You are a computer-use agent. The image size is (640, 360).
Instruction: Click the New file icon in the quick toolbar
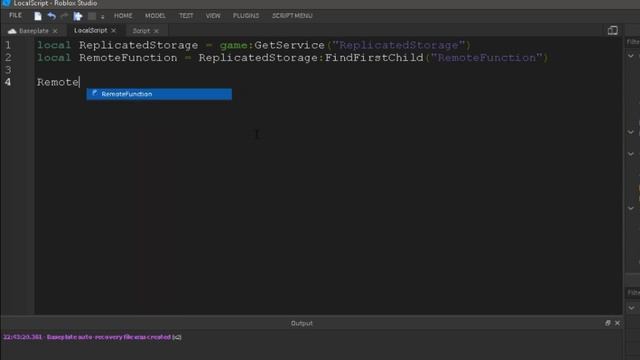(x=38, y=16)
